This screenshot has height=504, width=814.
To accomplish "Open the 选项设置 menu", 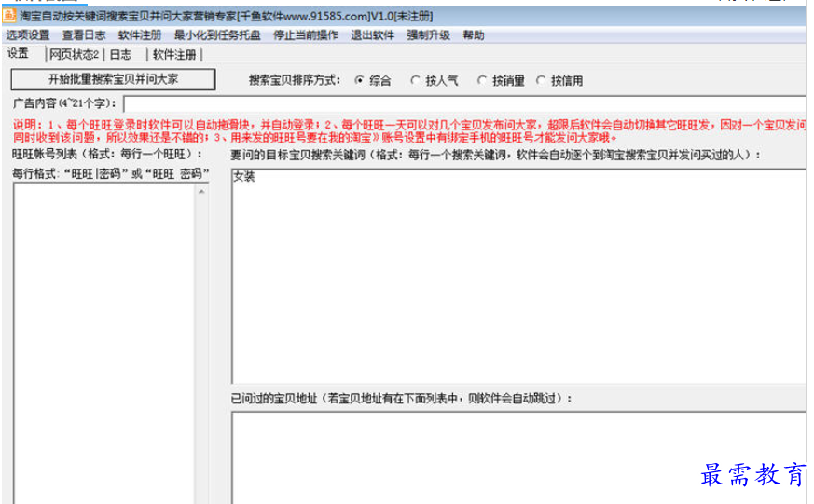I will (28, 35).
